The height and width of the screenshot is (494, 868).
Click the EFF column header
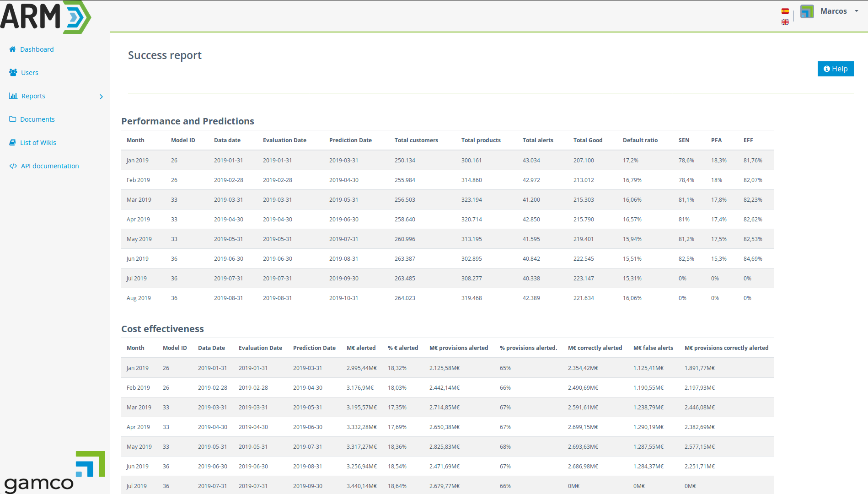tap(748, 140)
